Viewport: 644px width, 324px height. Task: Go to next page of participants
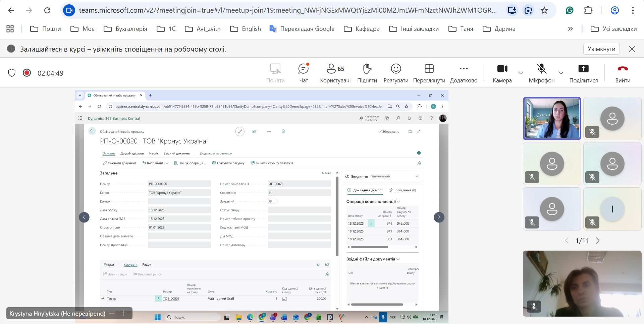pyautogui.click(x=598, y=241)
